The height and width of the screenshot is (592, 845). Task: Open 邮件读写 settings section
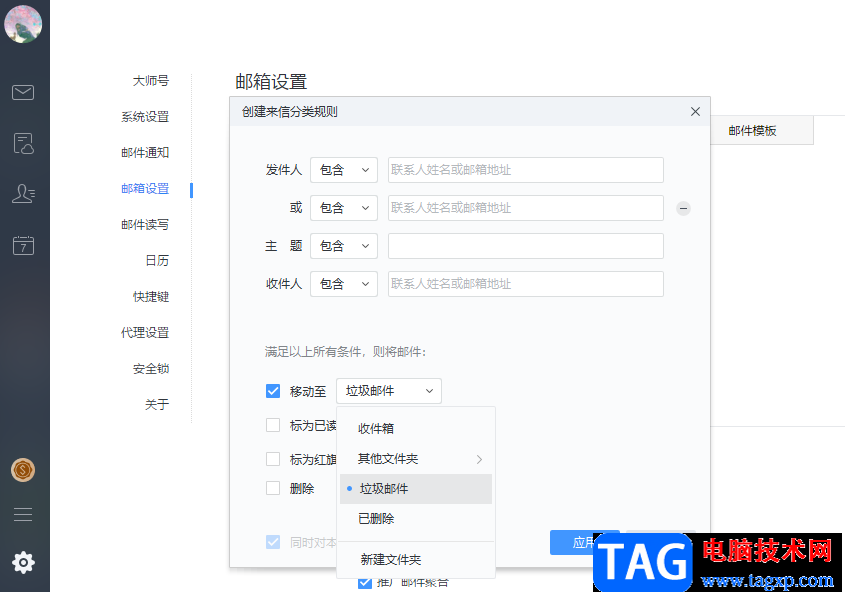click(145, 225)
